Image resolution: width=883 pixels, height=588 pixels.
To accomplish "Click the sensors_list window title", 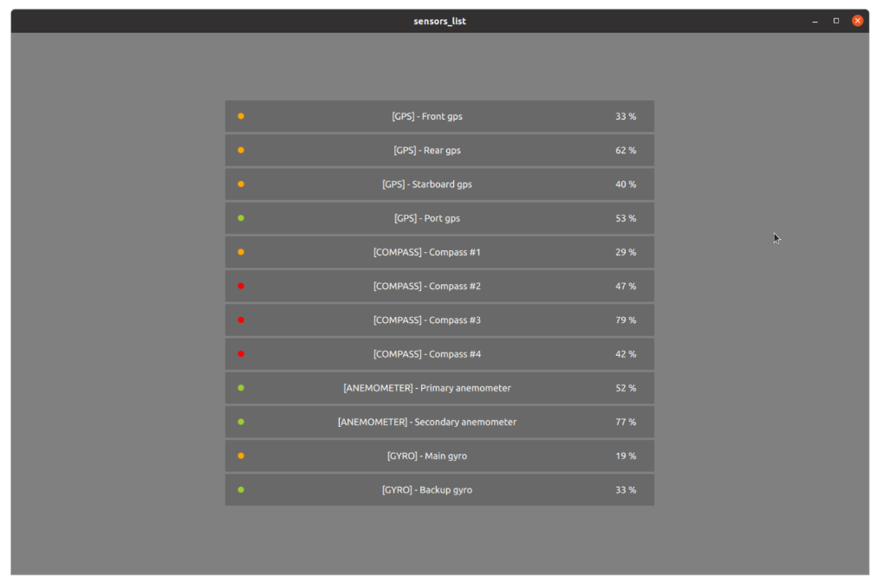I will [439, 21].
